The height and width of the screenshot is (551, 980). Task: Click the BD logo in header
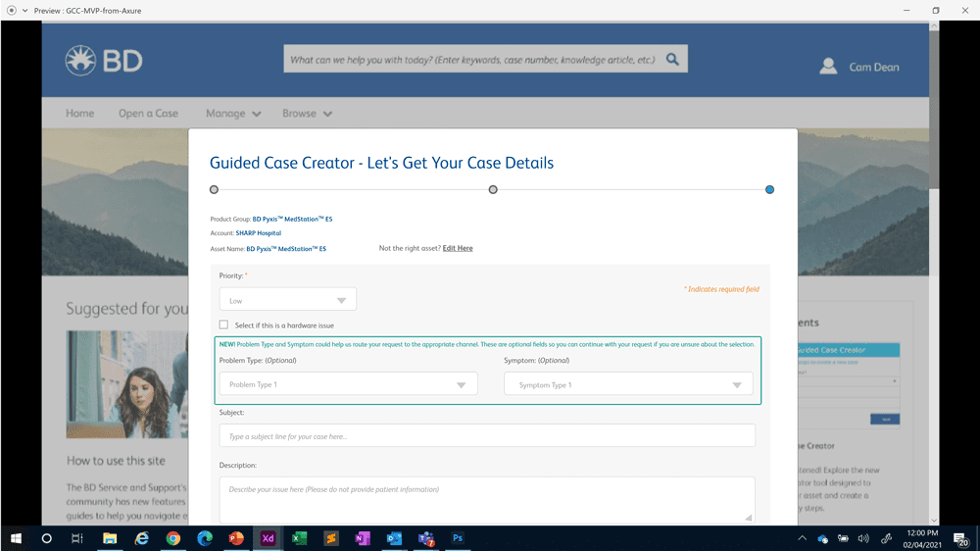tap(104, 61)
